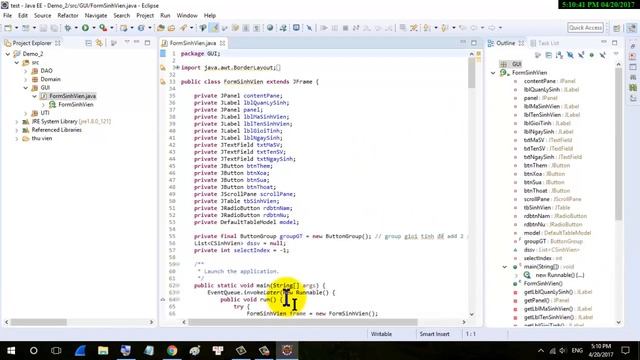Toggle Hide Static Members in Outline
Viewport: 640px width, 360px height.
tap(581, 55)
